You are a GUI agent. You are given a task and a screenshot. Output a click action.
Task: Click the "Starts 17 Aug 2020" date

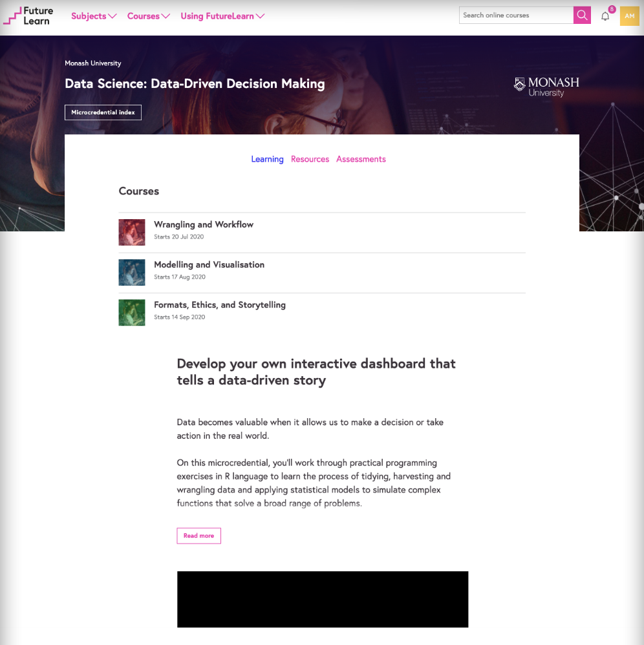coord(179,277)
